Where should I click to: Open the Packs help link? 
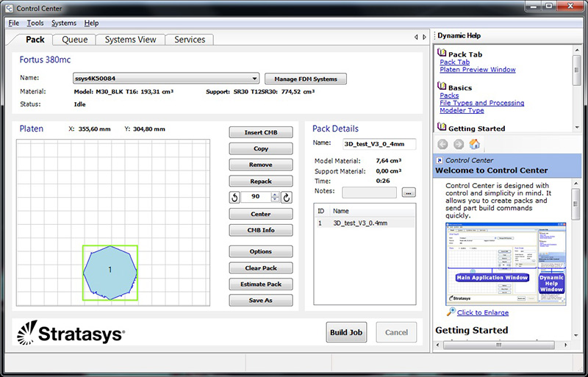pos(449,96)
